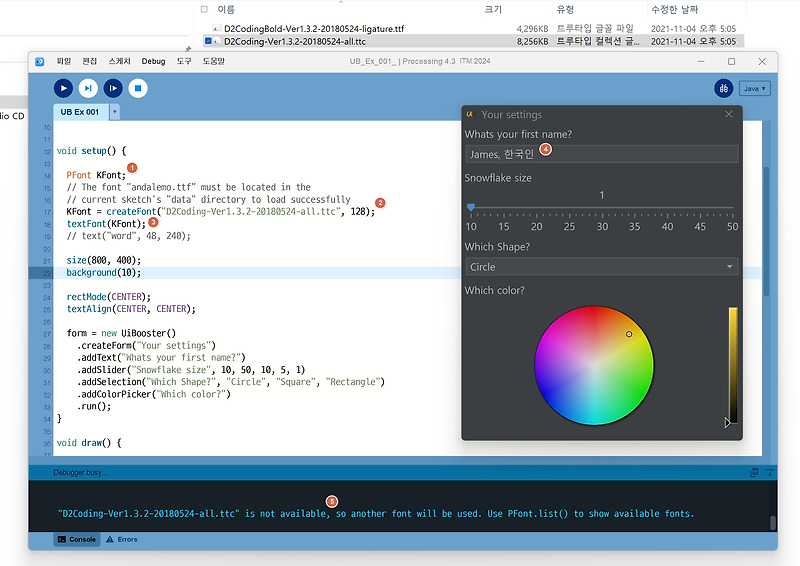Click the console font-not-available message

click(x=376, y=513)
